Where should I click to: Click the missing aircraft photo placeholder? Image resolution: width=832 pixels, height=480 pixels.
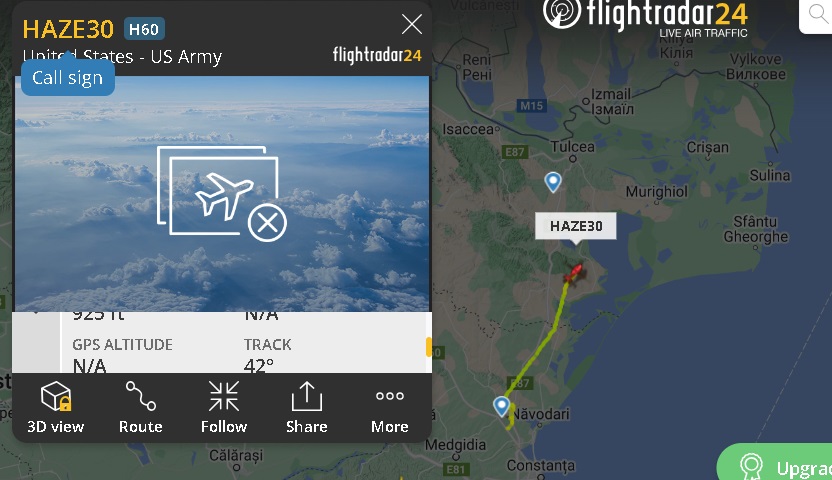click(x=222, y=193)
